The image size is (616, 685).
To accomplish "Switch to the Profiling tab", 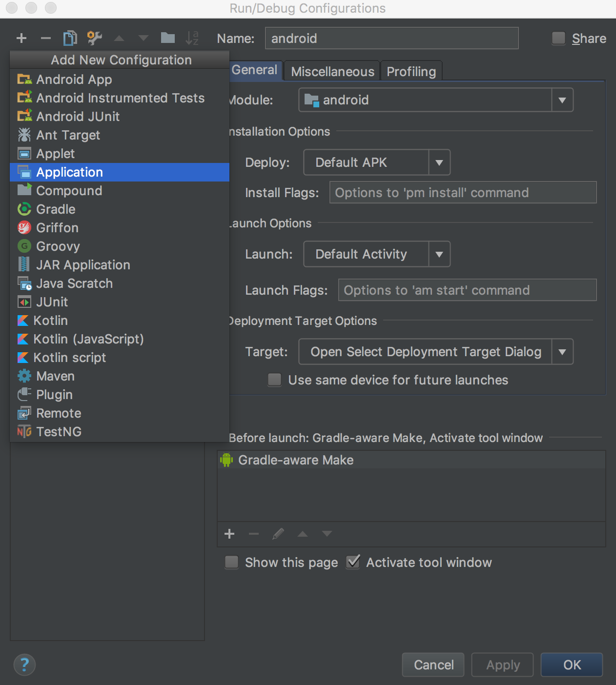I will (411, 72).
